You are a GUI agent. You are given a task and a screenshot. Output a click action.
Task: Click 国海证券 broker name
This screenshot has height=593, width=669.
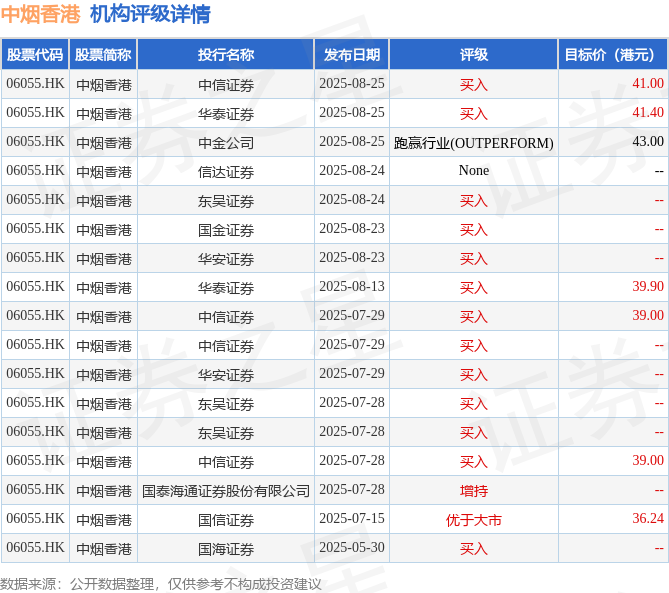226,549
